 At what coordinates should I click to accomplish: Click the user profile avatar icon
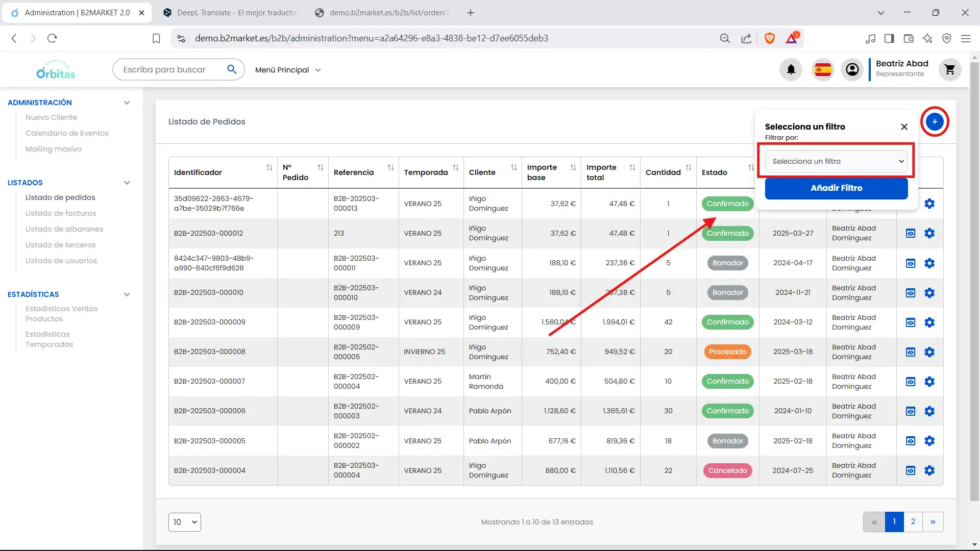[852, 69]
